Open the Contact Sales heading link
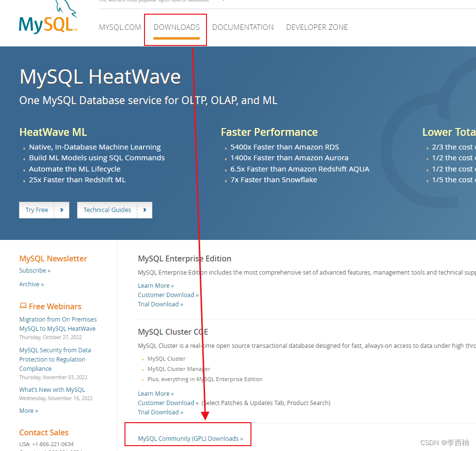Viewport: 476px width, 451px height. (x=44, y=432)
